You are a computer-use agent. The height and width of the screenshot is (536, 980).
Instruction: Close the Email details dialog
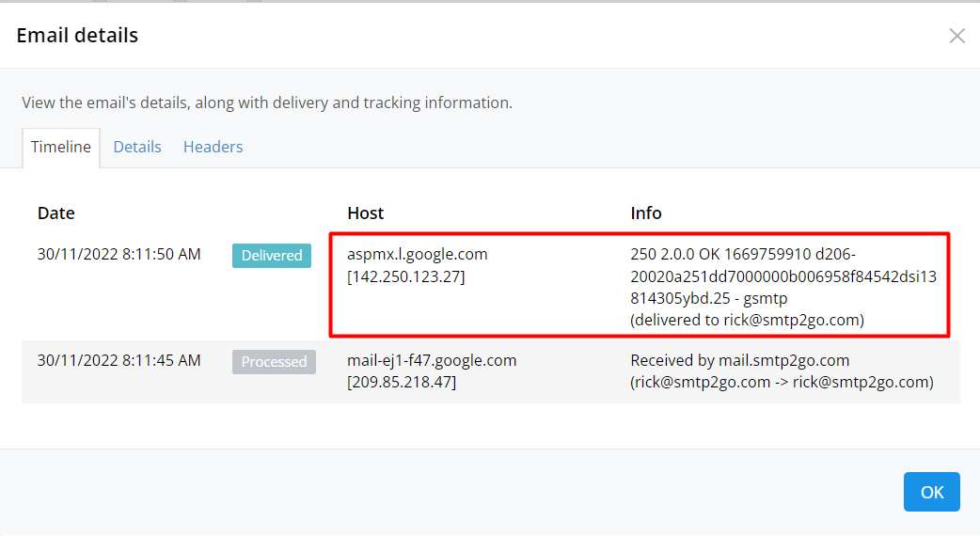pos(956,36)
